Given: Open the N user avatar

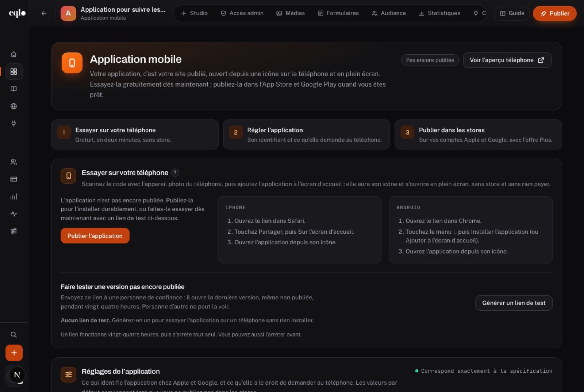Looking at the screenshot, I should tap(16, 374).
